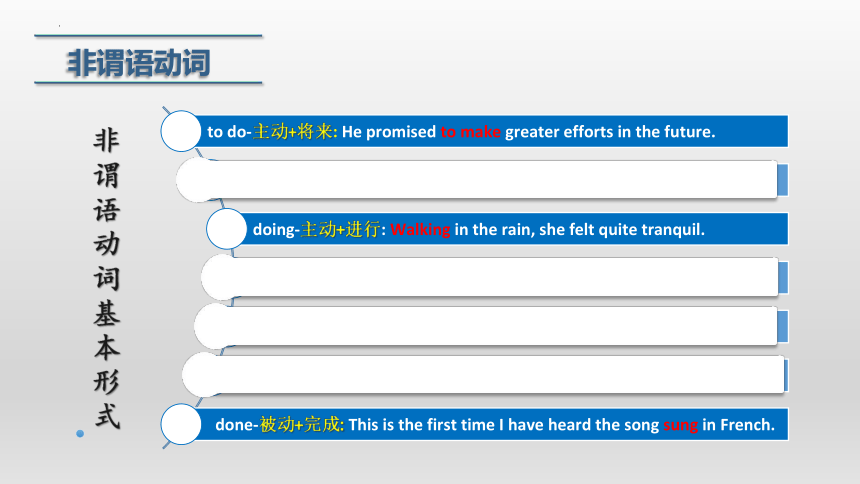The width and height of the screenshot is (860, 484).
Task: Select the yellow label 被动+完成
Action: (x=300, y=425)
